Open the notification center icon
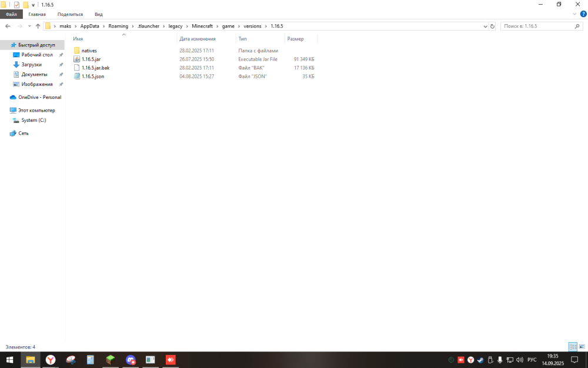The height and width of the screenshot is (368, 588). 574,360
